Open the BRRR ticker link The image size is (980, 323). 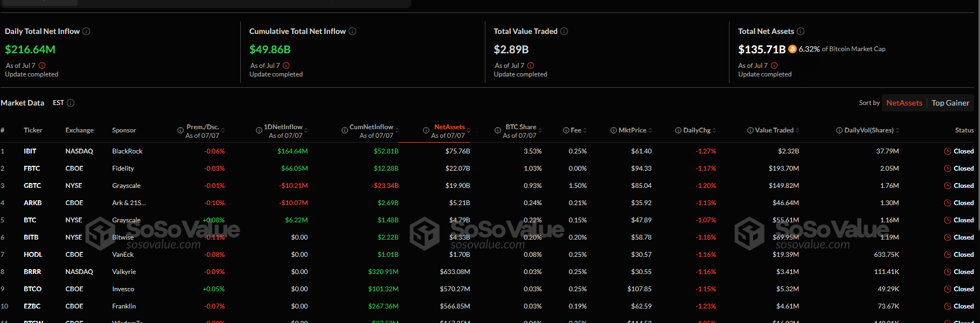(x=32, y=272)
